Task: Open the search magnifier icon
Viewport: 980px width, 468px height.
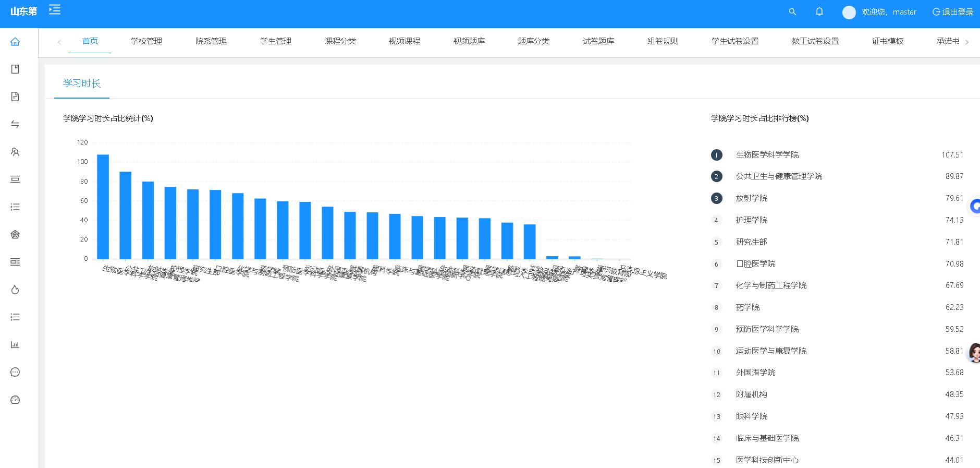Action: pos(792,12)
